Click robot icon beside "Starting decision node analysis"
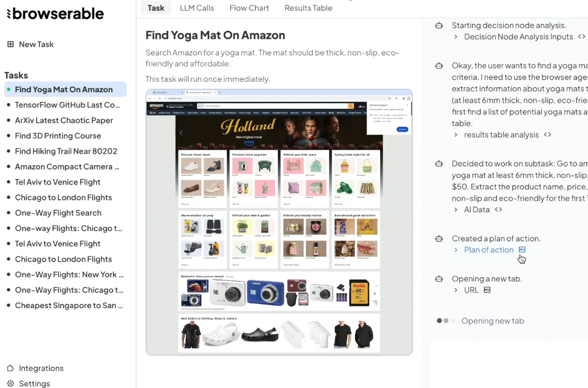The image size is (588, 388). pos(439,25)
